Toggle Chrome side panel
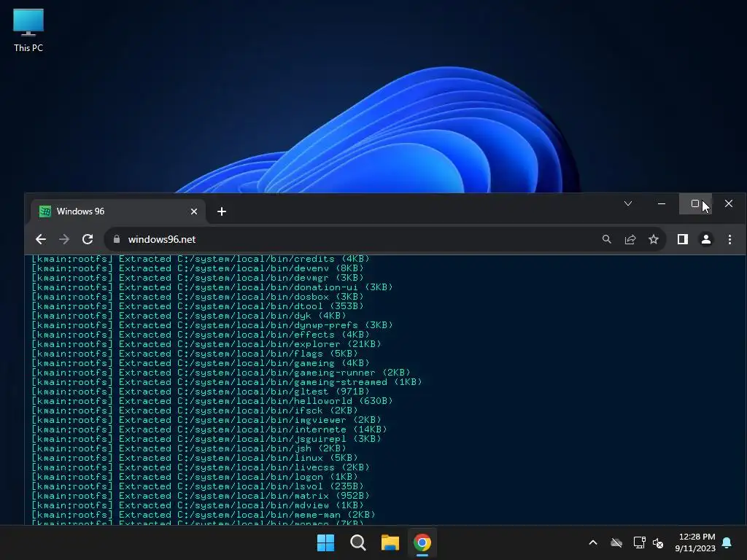This screenshot has height=560, width=747. click(x=683, y=239)
